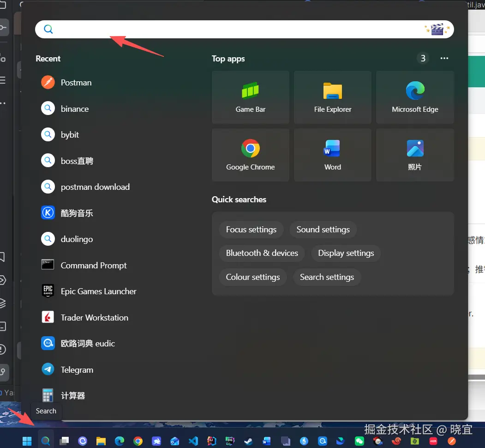Open the eudic dictionary taskbar icon

coord(323,441)
